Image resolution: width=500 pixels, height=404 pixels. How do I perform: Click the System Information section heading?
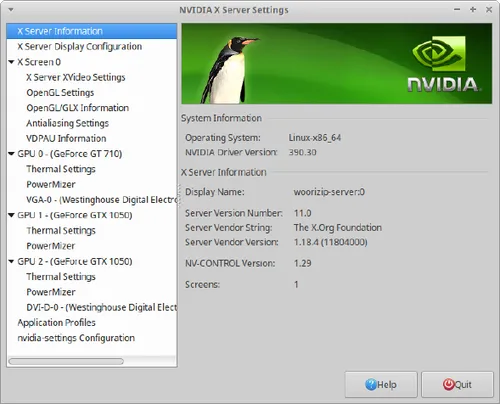point(221,118)
